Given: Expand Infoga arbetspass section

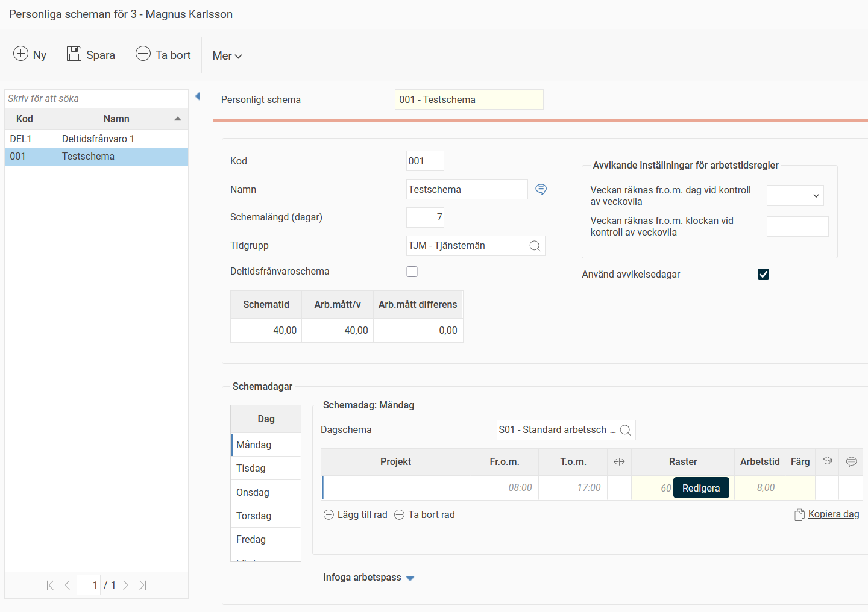Looking at the screenshot, I should (410, 578).
